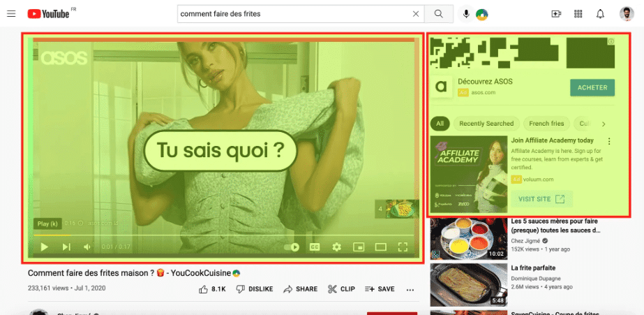The image size is (644, 315).
Task: Open the YouTube apps grid
Action: click(x=578, y=14)
